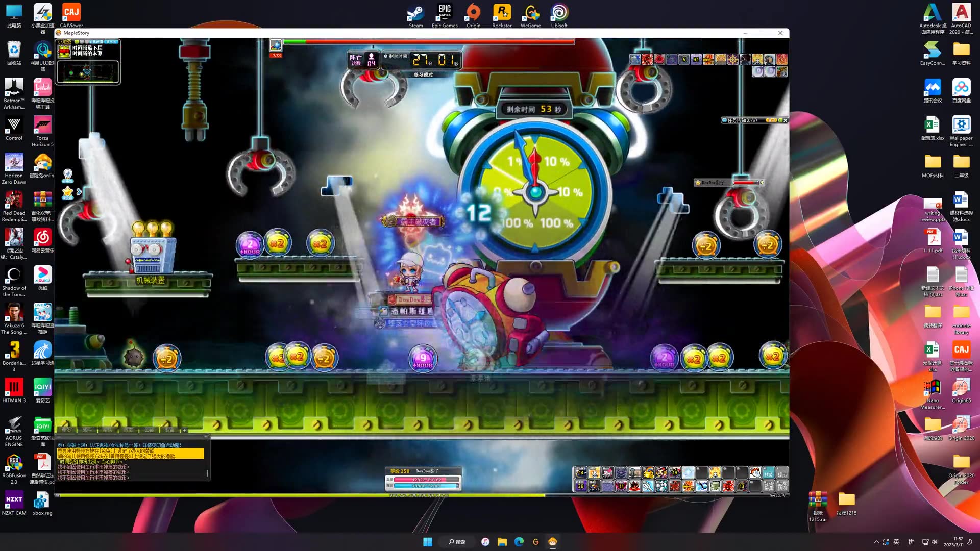980x551 pixels.
Task: Use the green shield skill in quickslot
Action: tap(715, 486)
